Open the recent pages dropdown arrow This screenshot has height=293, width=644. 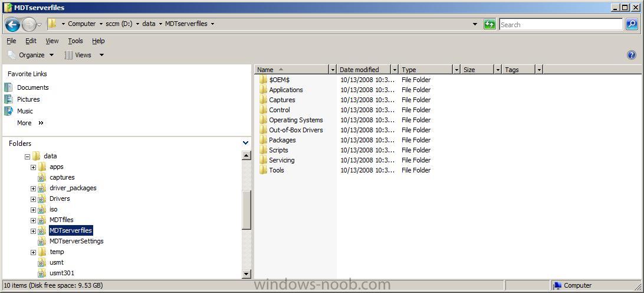[x=40, y=25]
